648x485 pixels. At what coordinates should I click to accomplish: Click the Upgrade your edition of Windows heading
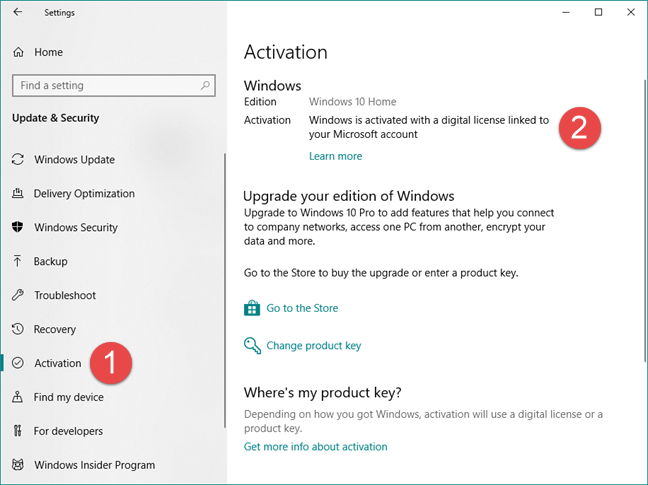(349, 196)
